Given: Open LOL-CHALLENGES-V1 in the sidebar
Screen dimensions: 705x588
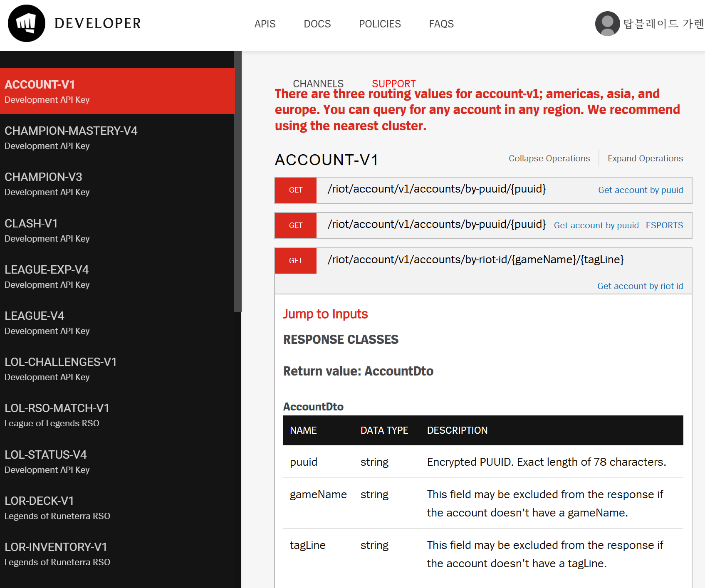Looking at the screenshot, I should [x=117, y=368].
